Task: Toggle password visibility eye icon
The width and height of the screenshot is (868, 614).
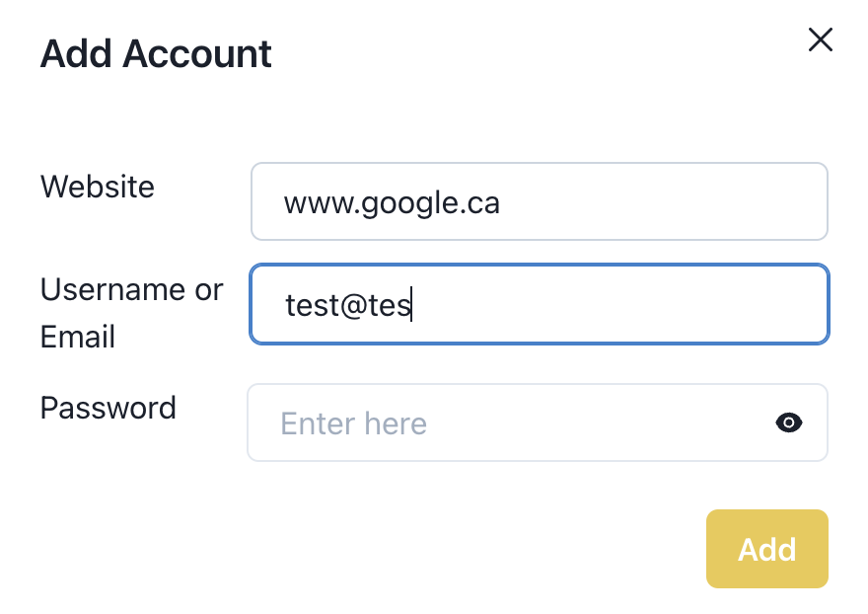Action: pyautogui.click(x=789, y=422)
